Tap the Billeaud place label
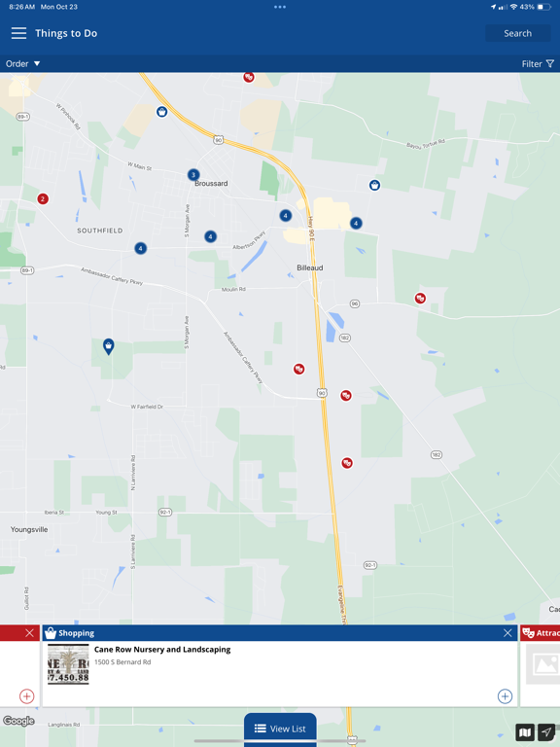The height and width of the screenshot is (747, 560). coord(310,267)
